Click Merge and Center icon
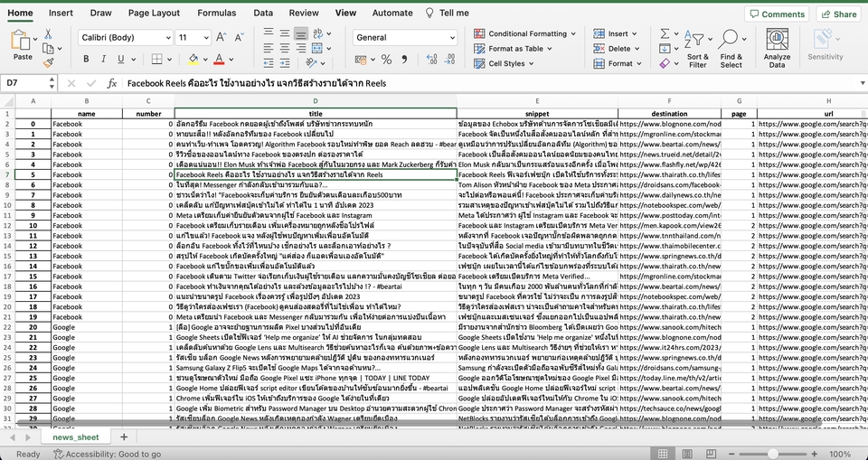The width and height of the screenshot is (868, 460). [316, 49]
